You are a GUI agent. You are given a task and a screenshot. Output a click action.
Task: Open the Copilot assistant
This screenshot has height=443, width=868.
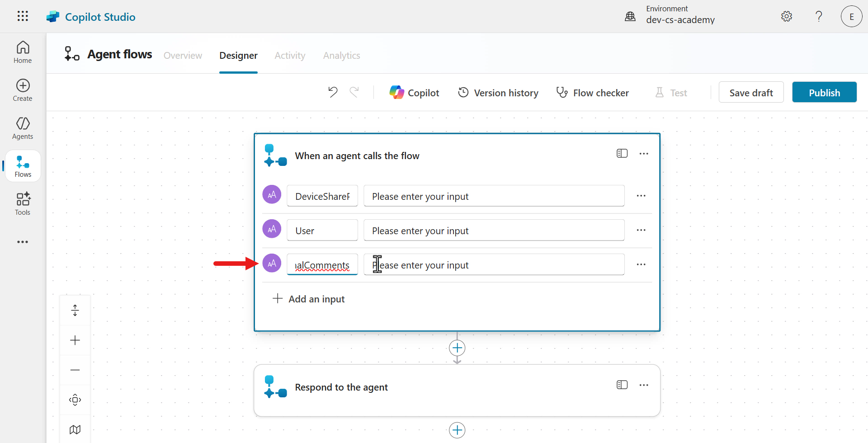pyautogui.click(x=414, y=92)
